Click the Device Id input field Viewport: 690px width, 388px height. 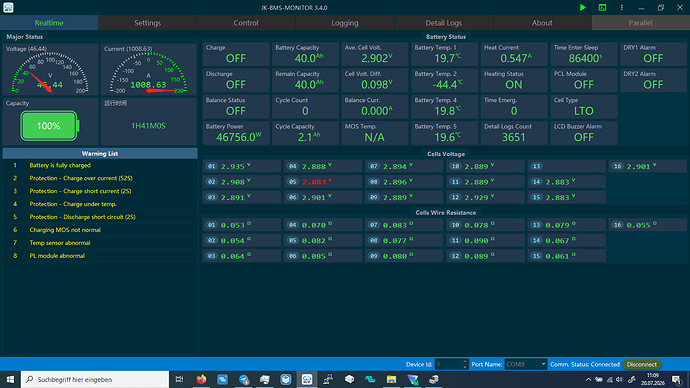tap(448, 364)
